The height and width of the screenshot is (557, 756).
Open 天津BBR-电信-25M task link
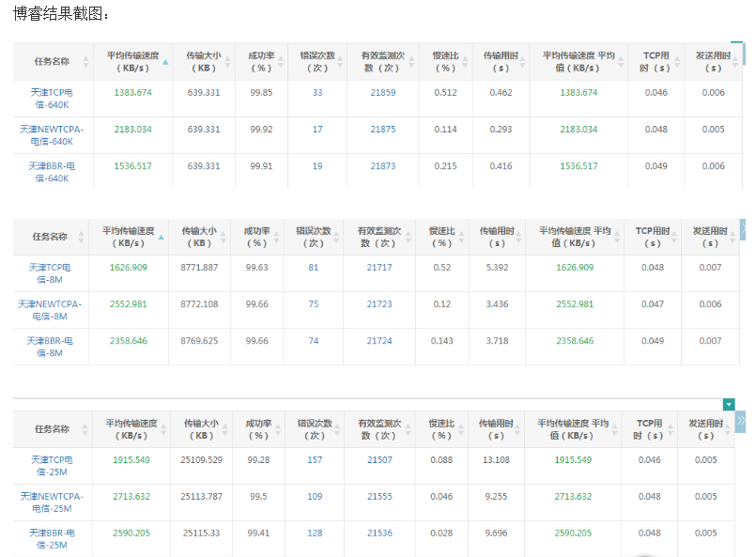[x=50, y=539]
